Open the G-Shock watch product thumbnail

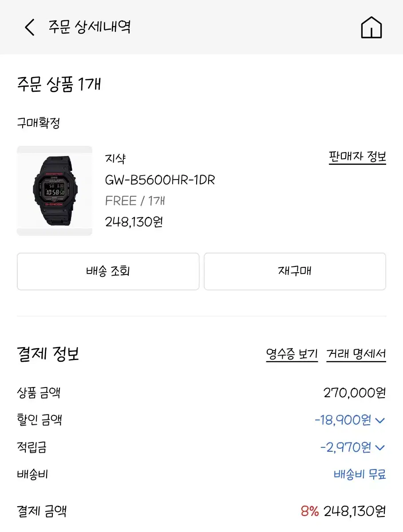(55, 191)
